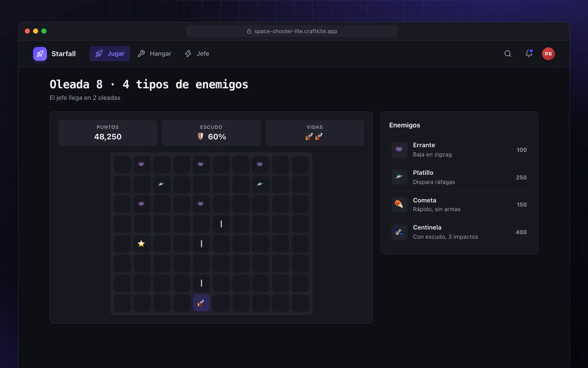588x368 pixels.
Task: Open the notifications bell
Action: [529, 54]
